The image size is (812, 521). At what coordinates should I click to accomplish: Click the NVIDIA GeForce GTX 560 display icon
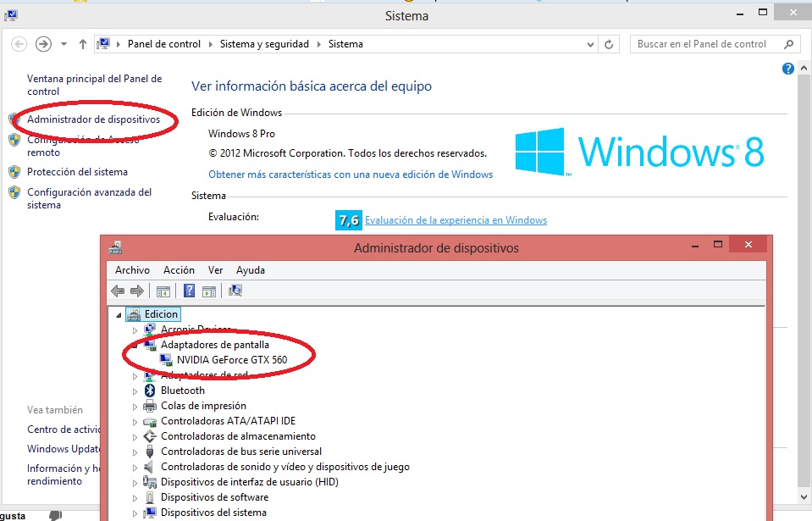(166, 360)
